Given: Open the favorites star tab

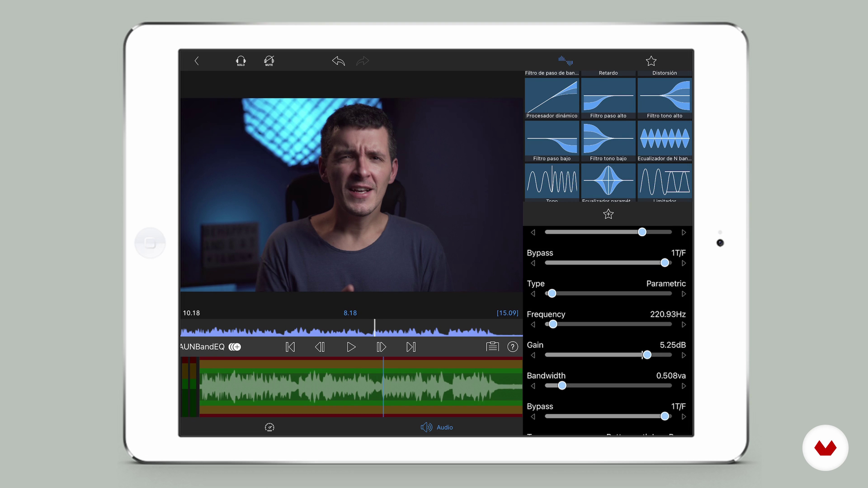Looking at the screenshot, I should (x=651, y=61).
